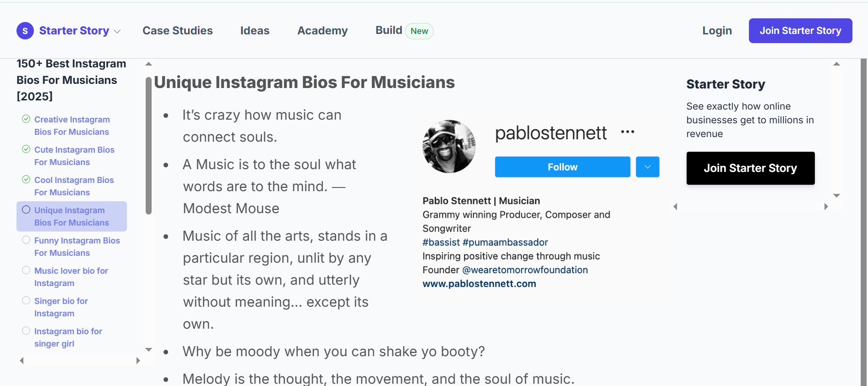Click the left arrow of the sidebar horizontal scrollbar
This screenshot has width=868, height=386.
pyautogui.click(x=21, y=361)
